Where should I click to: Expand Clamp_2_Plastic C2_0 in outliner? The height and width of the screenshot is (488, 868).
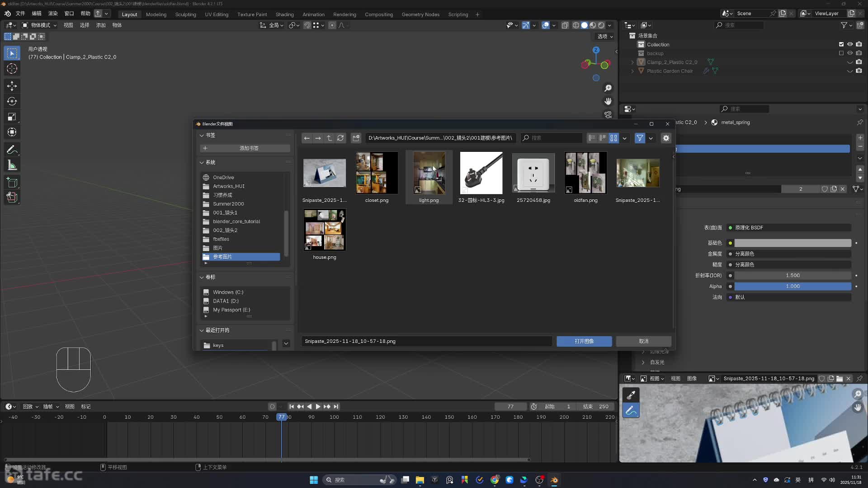pyautogui.click(x=632, y=62)
